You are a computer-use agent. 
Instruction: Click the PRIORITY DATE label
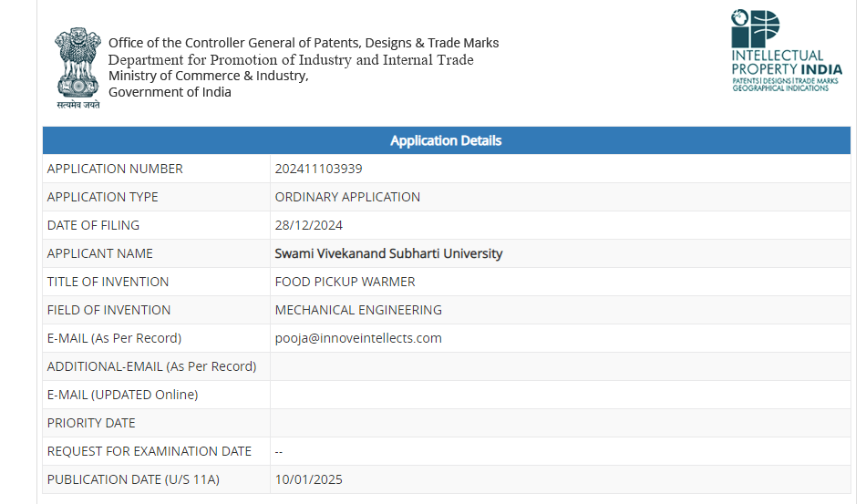91,423
